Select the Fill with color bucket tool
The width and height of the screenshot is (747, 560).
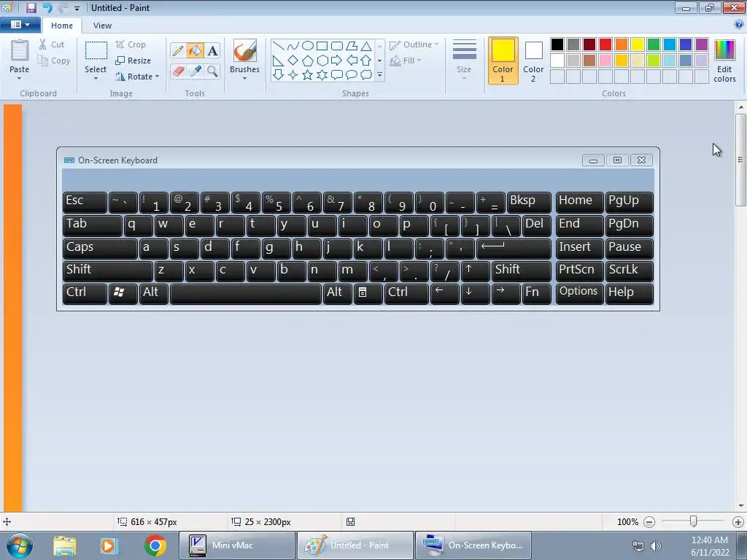click(x=195, y=51)
